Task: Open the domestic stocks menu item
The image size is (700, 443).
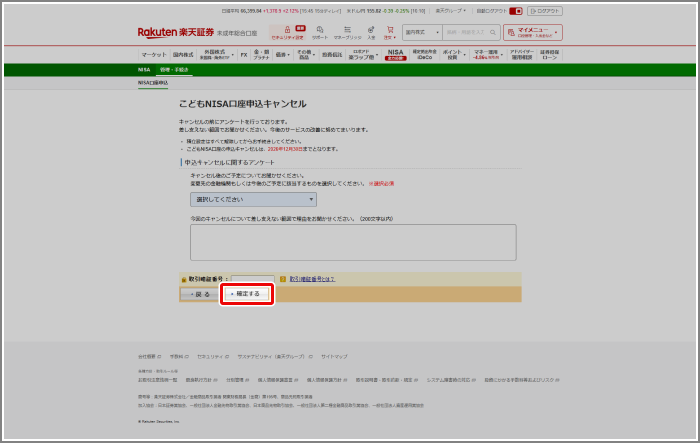Action: (183, 54)
